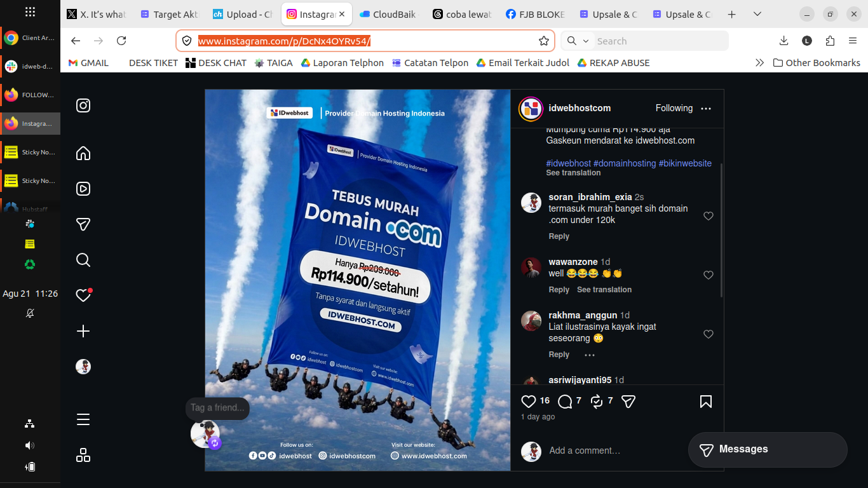The width and height of the screenshot is (868, 488).
Task: Bookmark this page with the star icon
Action: (x=544, y=41)
